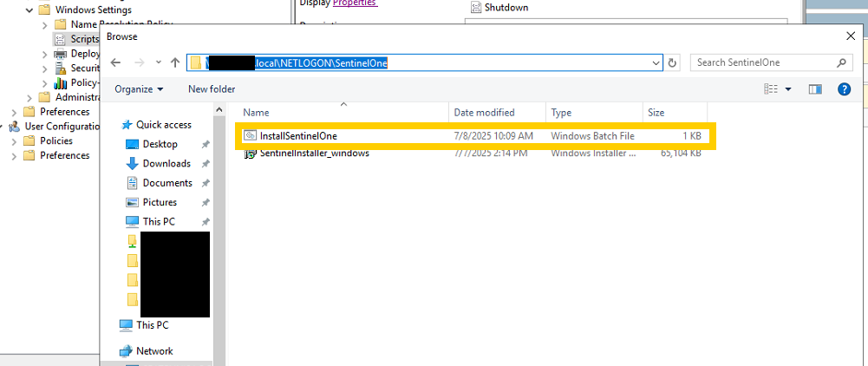
Task: Toggle the preview pane icon
Action: 814,89
